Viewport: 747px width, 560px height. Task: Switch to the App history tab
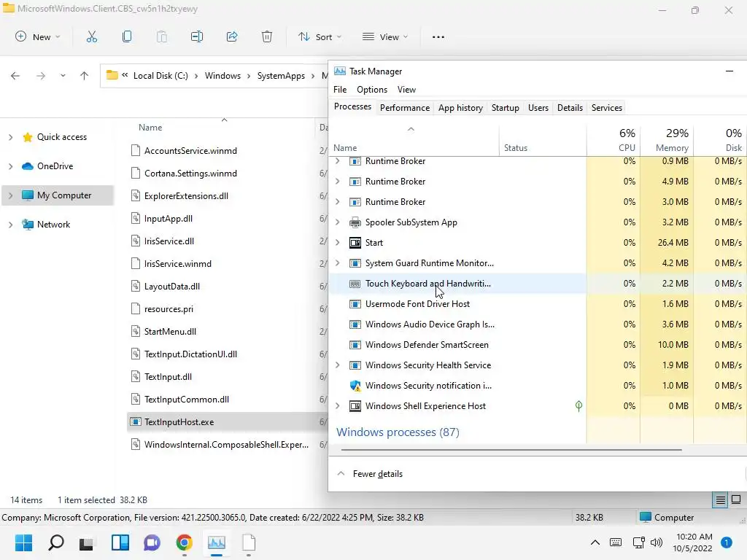click(x=461, y=108)
